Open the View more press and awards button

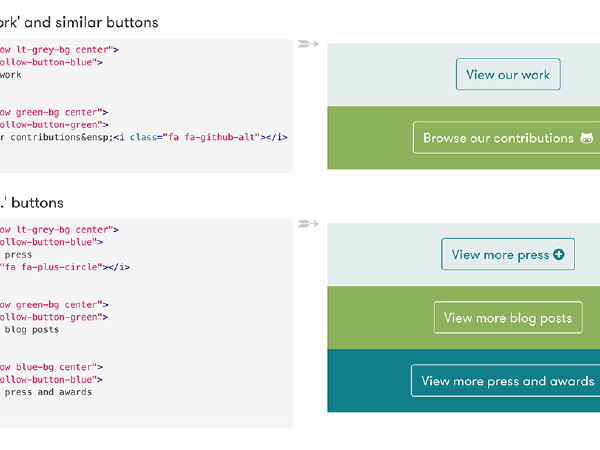click(506, 381)
